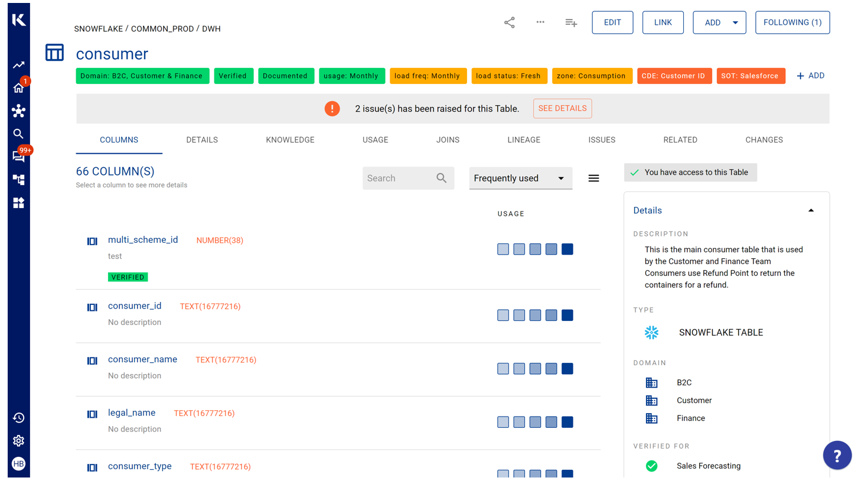Toggle the Verified Sales Forecasting checkmark

(x=652, y=466)
